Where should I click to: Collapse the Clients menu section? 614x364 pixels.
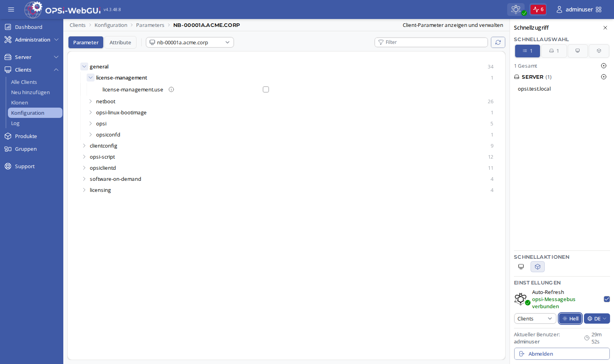tap(32, 70)
